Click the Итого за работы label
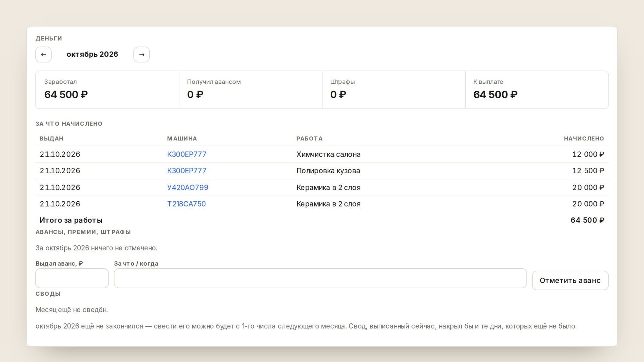Screen dimensions: 644x362 [71, 220]
